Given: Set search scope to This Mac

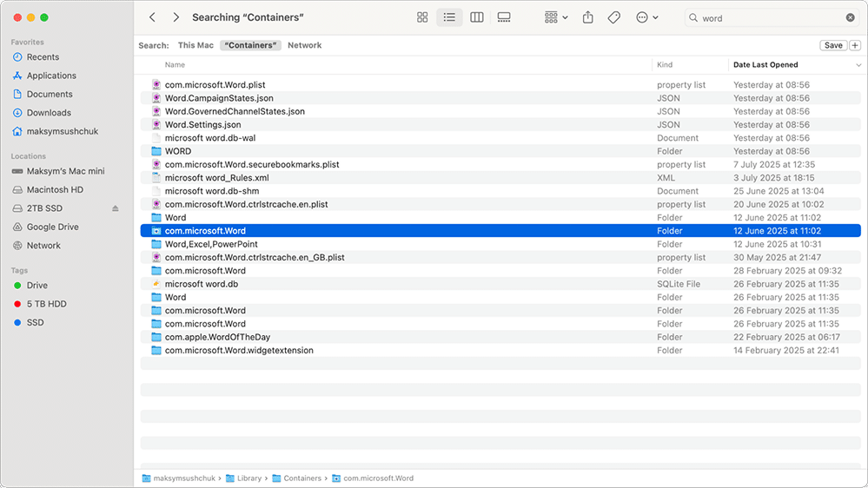Looking at the screenshot, I should (x=195, y=45).
